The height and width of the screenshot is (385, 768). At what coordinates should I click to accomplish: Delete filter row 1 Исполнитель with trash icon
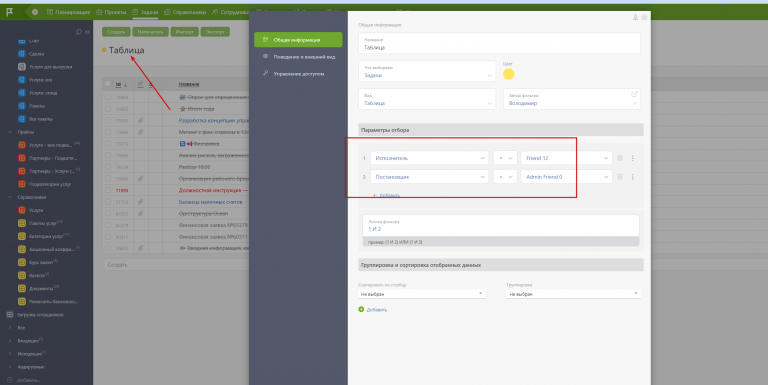point(620,158)
